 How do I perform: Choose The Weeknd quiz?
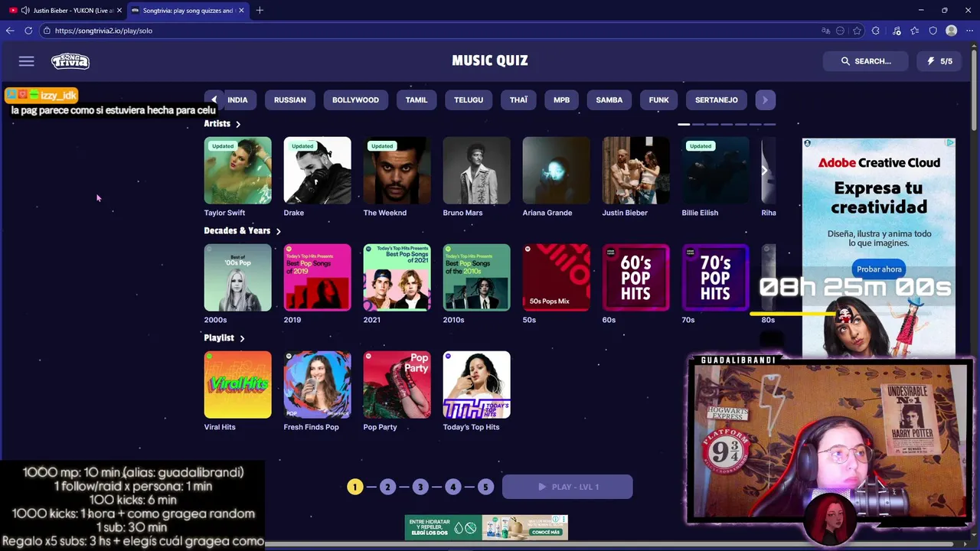tap(397, 171)
